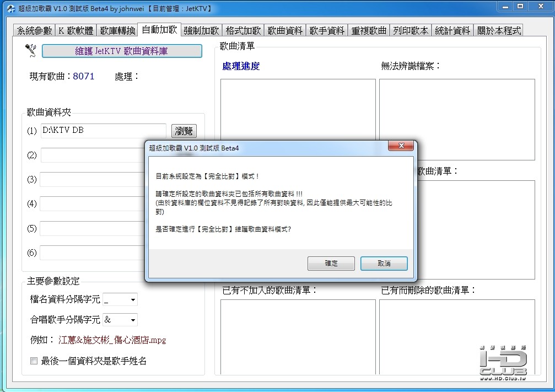555x392 pixels.
Task: Close the Beta4 dialog with red X
Action: coord(401,146)
